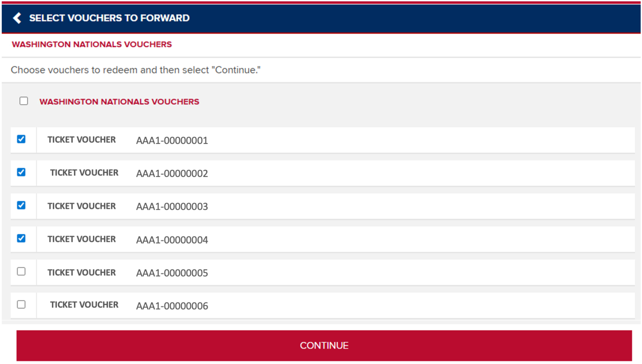Click the TICKET VOUCHER label of AAA1-00000003
The height and width of the screenshot is (364, 642).
pyautogui.click(x=81, y=206)
